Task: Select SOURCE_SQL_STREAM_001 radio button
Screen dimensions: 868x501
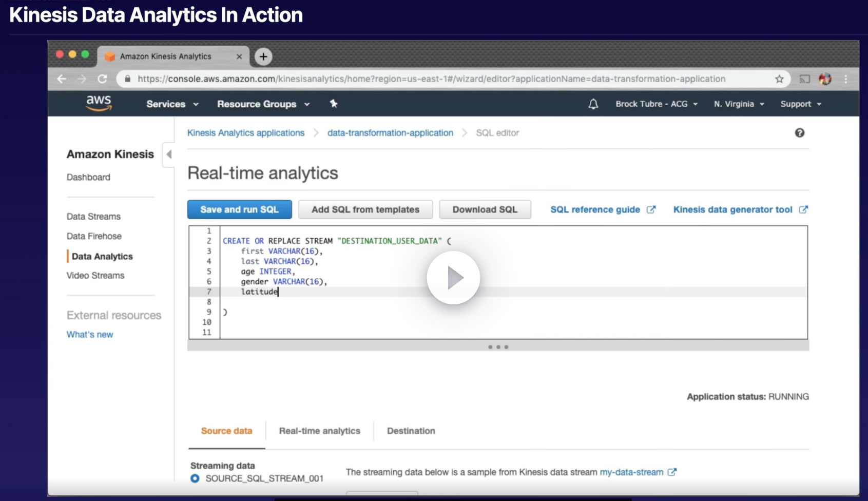Action: click(195, 478)
